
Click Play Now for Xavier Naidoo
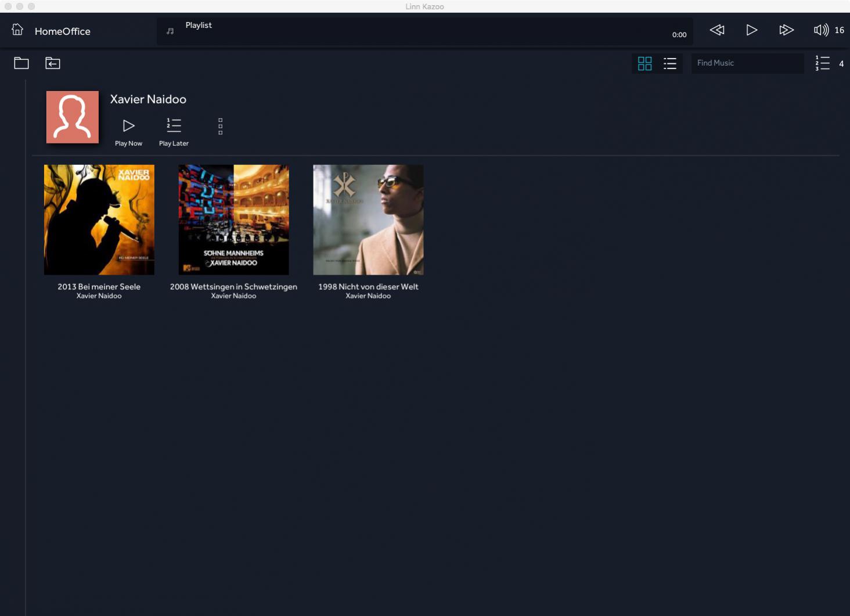(x=128, y=131)
